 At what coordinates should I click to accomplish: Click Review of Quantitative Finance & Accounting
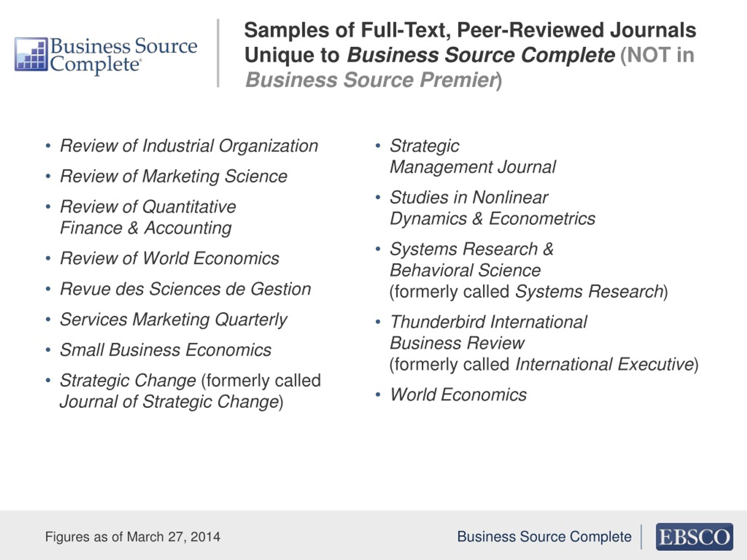coord(148,217)
